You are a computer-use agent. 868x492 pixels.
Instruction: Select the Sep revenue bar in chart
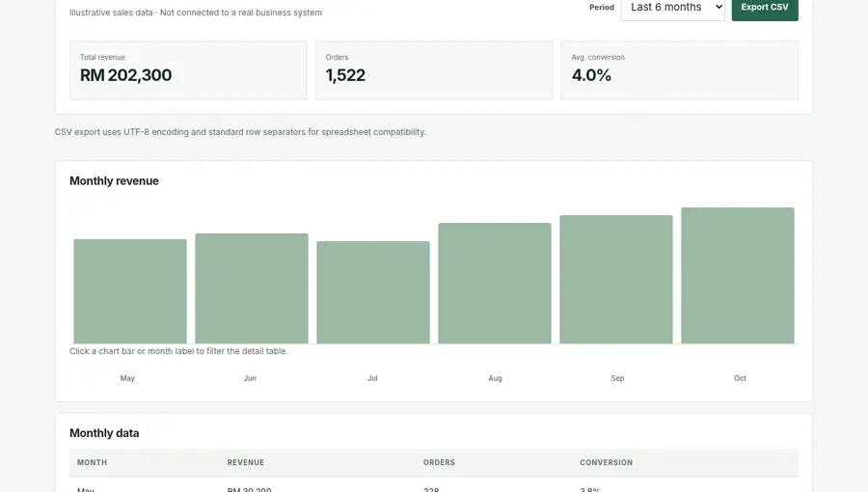616,280
